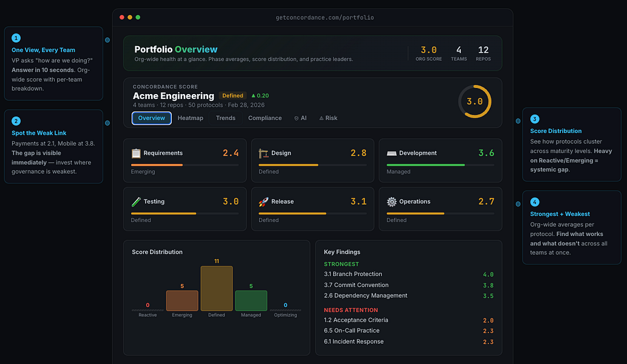627x364 pixels.
Task: Open the Development phase card title
Action: point(418,153)
